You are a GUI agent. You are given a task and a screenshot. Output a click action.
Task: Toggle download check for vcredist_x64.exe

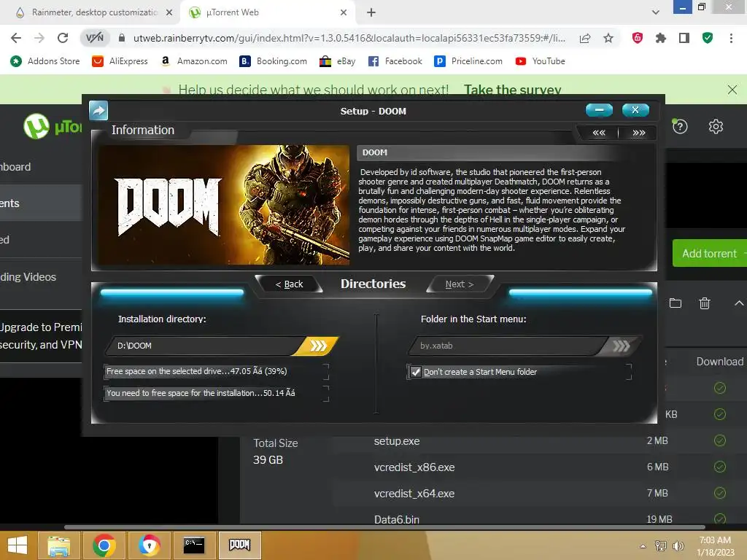pyautogui.click(x=720, y=493)
